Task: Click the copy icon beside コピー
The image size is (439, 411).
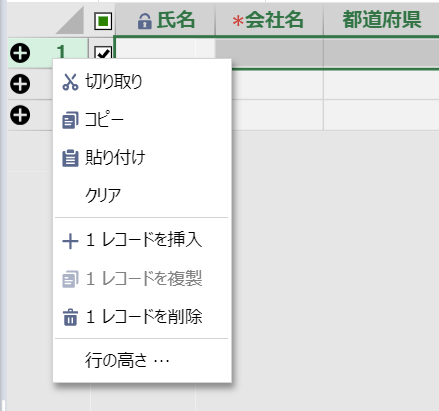Action: coord(70,120)
